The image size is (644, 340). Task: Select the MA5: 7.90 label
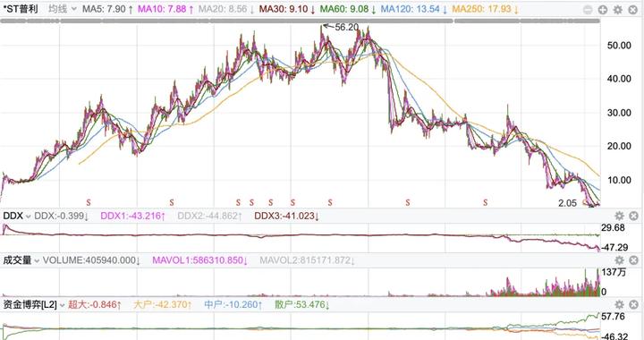(x=107, y=9)
